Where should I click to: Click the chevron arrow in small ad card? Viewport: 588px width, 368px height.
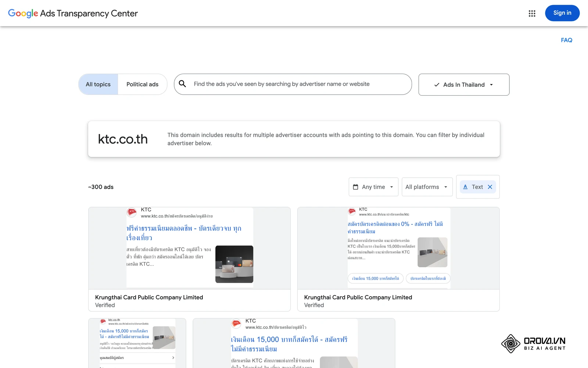(173, 358)
